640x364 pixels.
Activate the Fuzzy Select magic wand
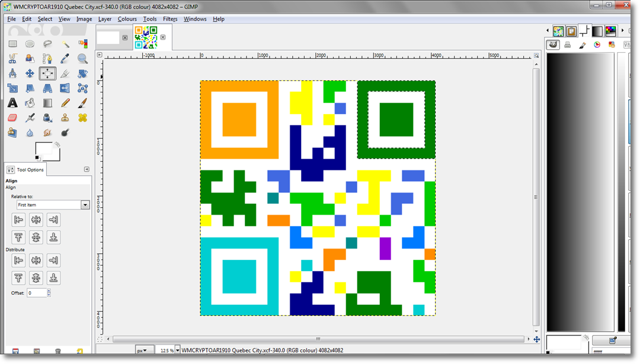(65, 44)
